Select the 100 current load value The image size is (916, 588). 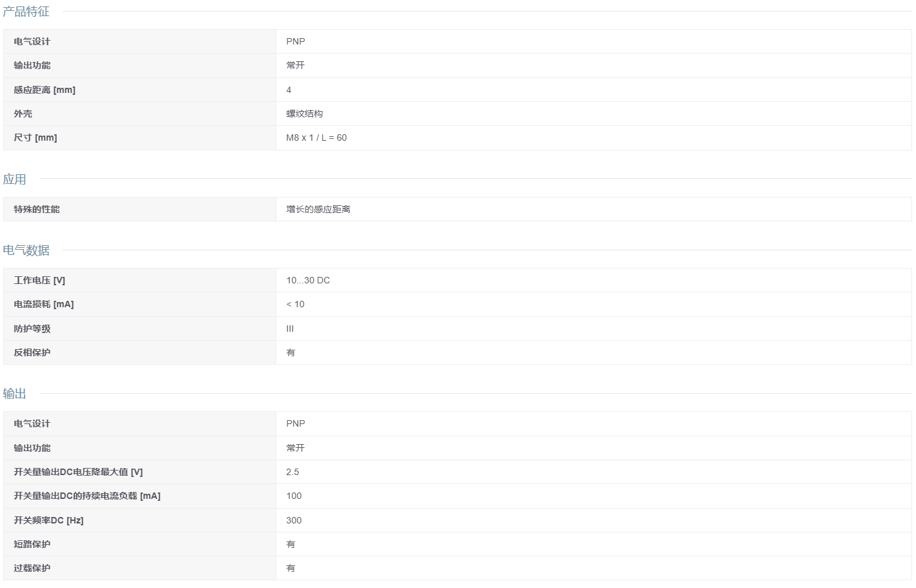point(294,496)
